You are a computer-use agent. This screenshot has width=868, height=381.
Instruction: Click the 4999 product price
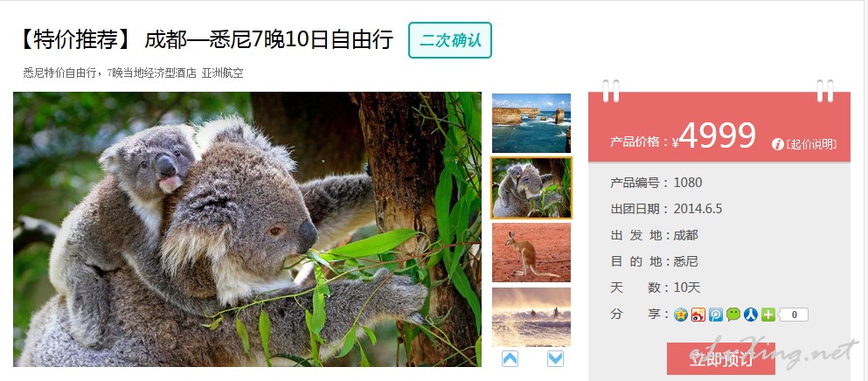(718, 135)
